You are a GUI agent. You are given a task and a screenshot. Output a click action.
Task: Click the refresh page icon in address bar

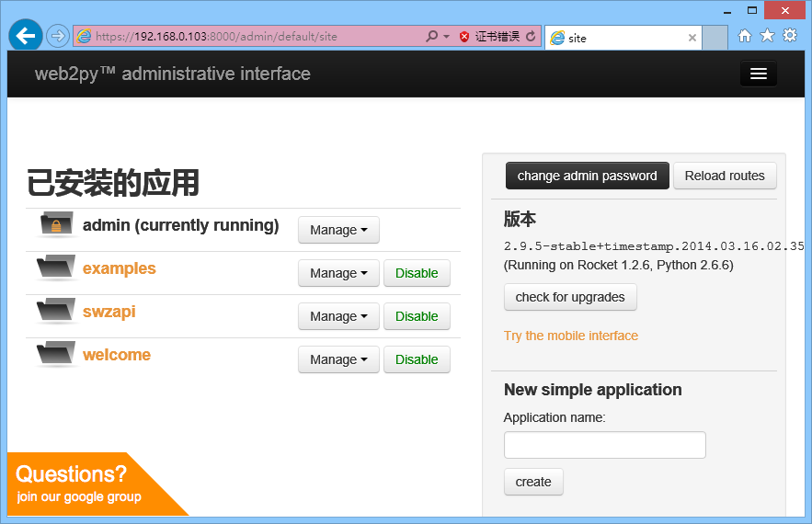[531, 36]
